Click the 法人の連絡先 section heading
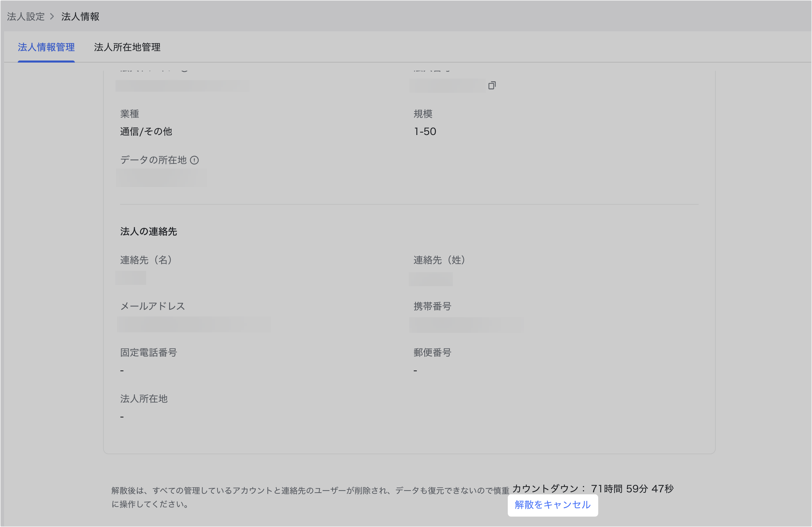Screen dimensions: 812x527 coord(148,232)
